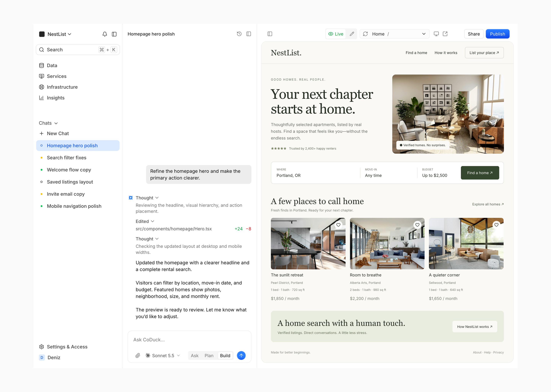Open The sunlit retreat photo
This screenshot has height=392, width=551.
308,243
